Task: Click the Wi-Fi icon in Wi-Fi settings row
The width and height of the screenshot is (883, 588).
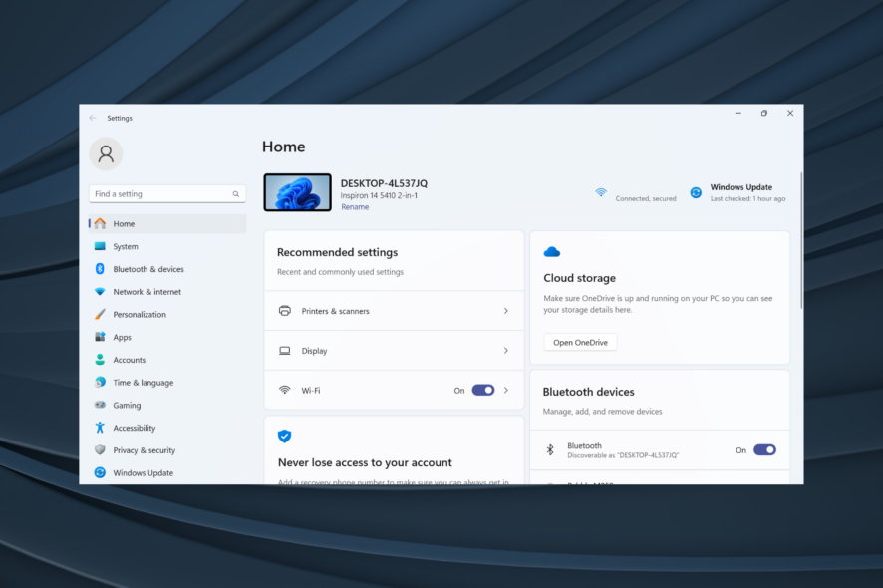Action: coord(285,390)
